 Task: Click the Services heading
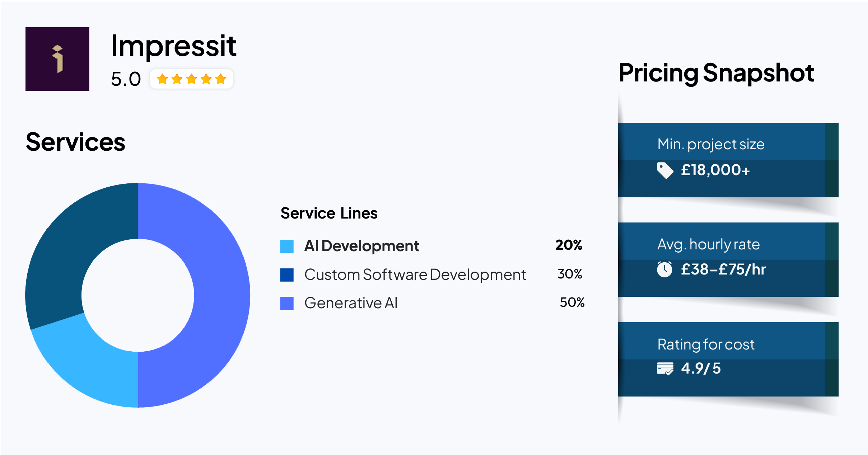tap(75, 142)
